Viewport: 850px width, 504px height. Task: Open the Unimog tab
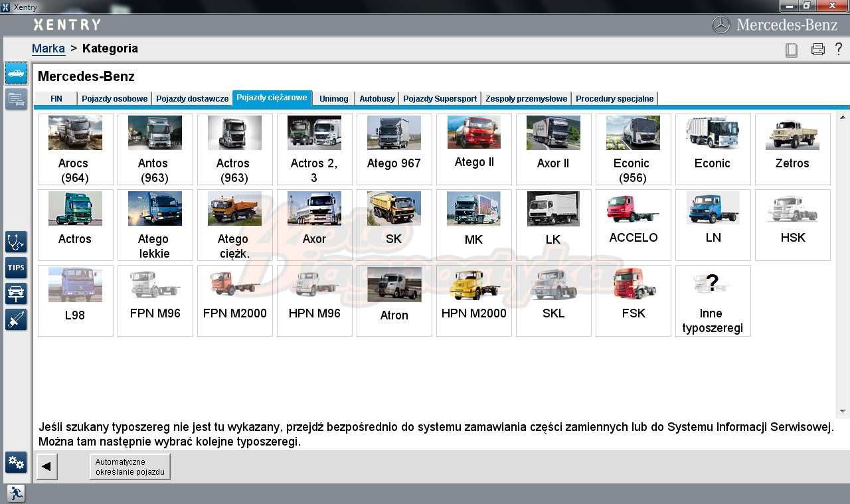(334, 98)
